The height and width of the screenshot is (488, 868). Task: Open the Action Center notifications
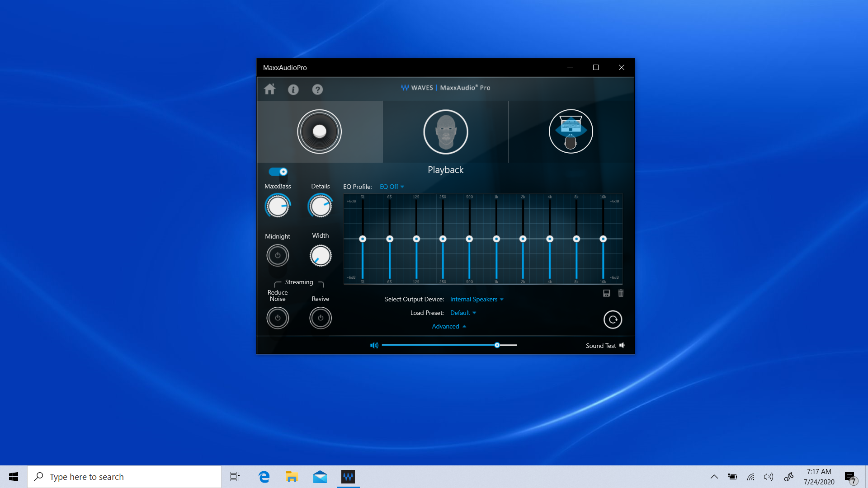click(850, 477)
